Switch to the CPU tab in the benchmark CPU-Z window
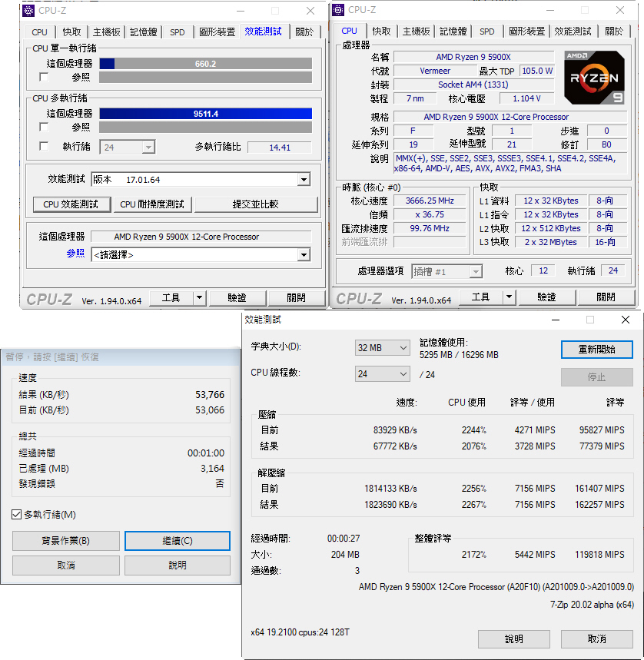The image size is (644, 660). 39,32
